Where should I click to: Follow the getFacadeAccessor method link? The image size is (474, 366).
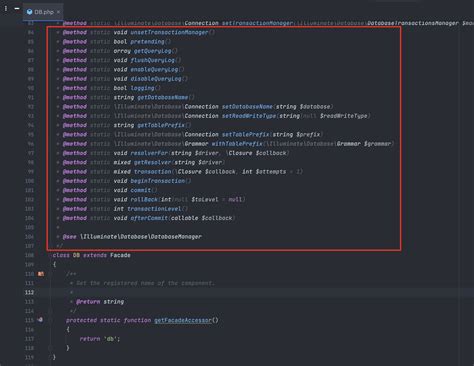coord(183,320)
